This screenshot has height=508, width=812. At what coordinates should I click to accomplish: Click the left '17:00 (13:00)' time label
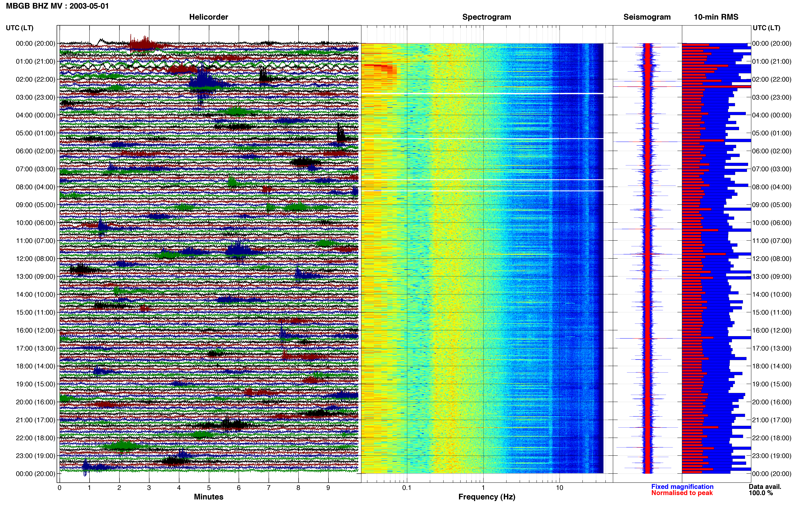pyautogui.click(x=36, y=348)
